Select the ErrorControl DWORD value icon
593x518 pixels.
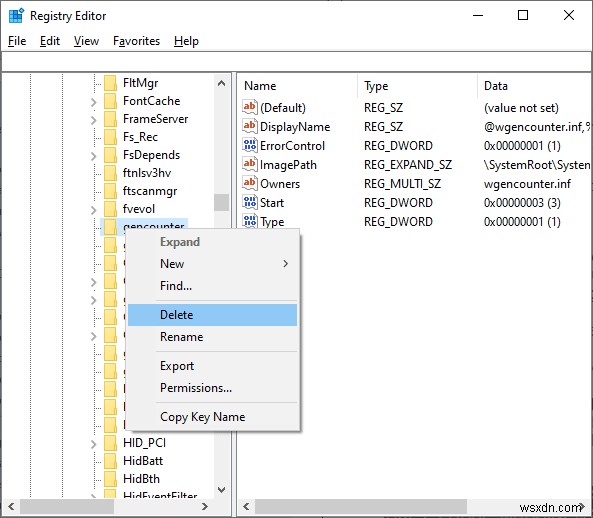(250, 145)
